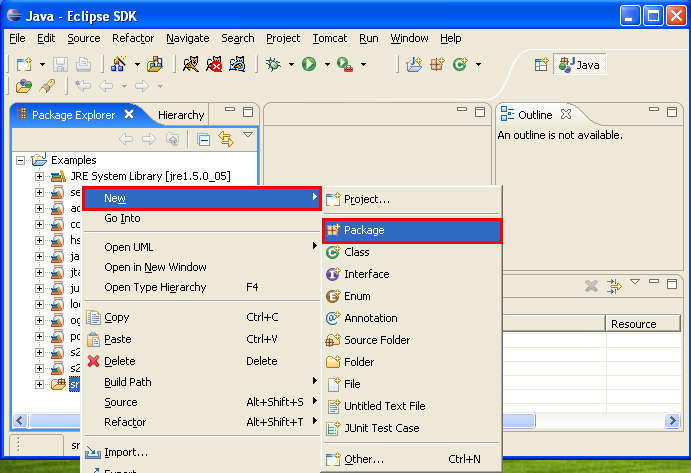Close the Outline view tab
691x473 pixels.
point(566,114)
